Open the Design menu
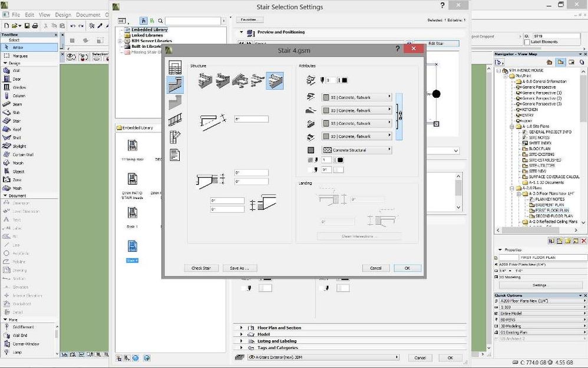This screenshot has height=368, width=588. click(x=63, y=15)
